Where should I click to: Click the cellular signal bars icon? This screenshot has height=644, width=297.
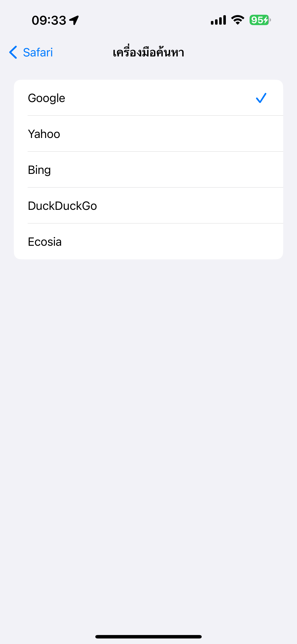218,20
